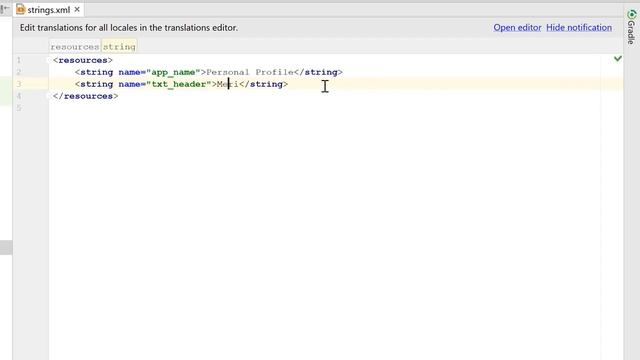Image resolution: width=640 pixels, height=360 pixels.
Task: Click the closing </string> on line 3
Action: coord(263,84)
